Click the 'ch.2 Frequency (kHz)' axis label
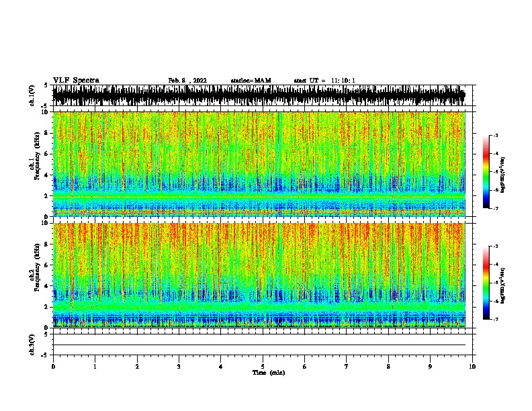Image resolution: width=532 pixels, height=411 pixels. 34,267
